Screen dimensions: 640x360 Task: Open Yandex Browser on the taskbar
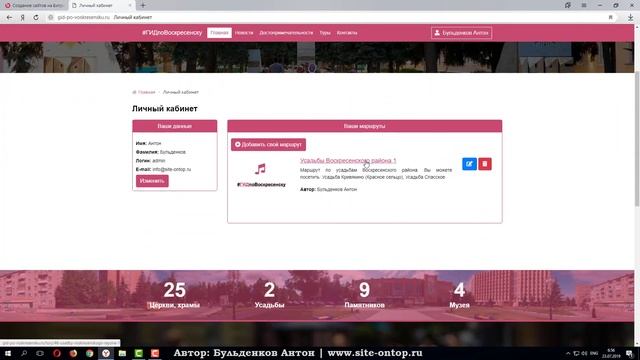pos(106,353)
